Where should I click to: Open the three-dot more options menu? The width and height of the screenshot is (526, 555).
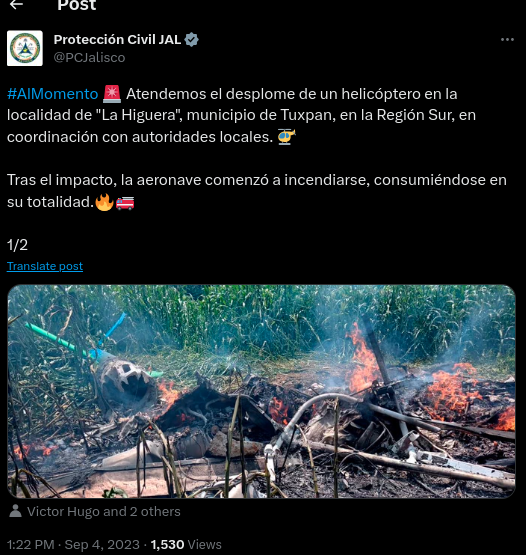(x=507, y=40)
